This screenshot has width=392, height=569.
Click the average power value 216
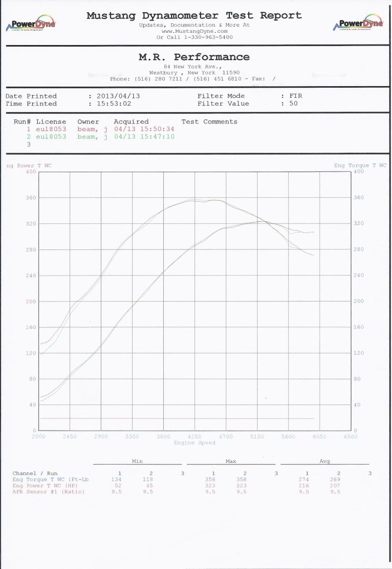click(304, 486)
